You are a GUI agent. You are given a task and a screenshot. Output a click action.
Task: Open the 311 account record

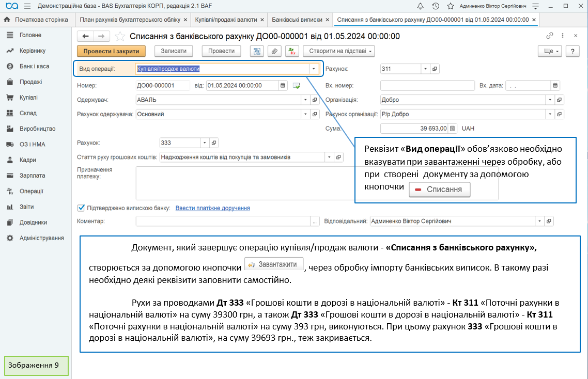(x=435, y=69)
